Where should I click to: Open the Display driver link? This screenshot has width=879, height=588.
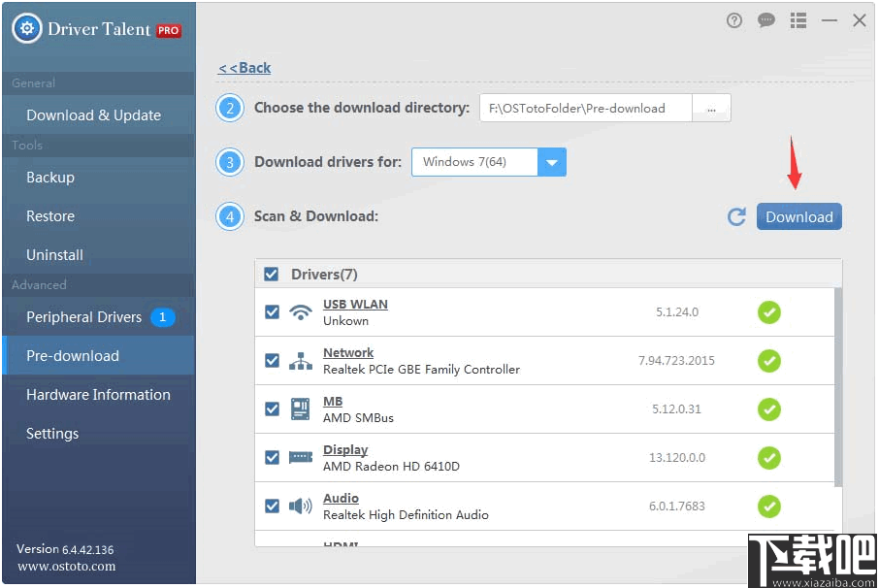[x=345, y=449]
